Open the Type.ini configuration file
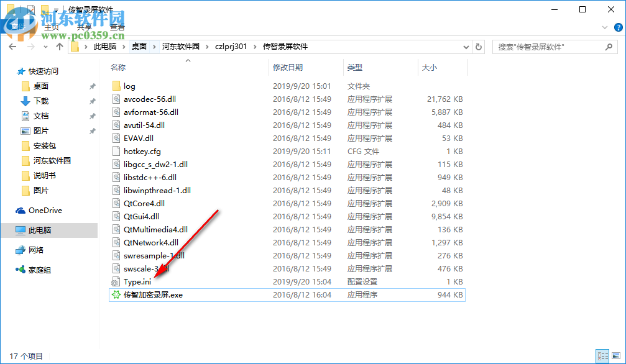Image resolution: width=626 pixels, height=364 pixels. 137,281
